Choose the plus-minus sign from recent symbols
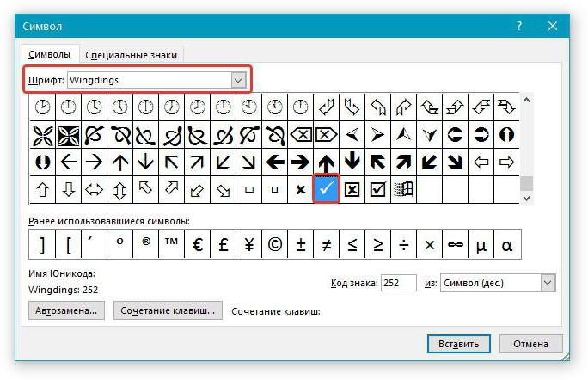This screenshot has width=588, height=380. tap(301, 244)
